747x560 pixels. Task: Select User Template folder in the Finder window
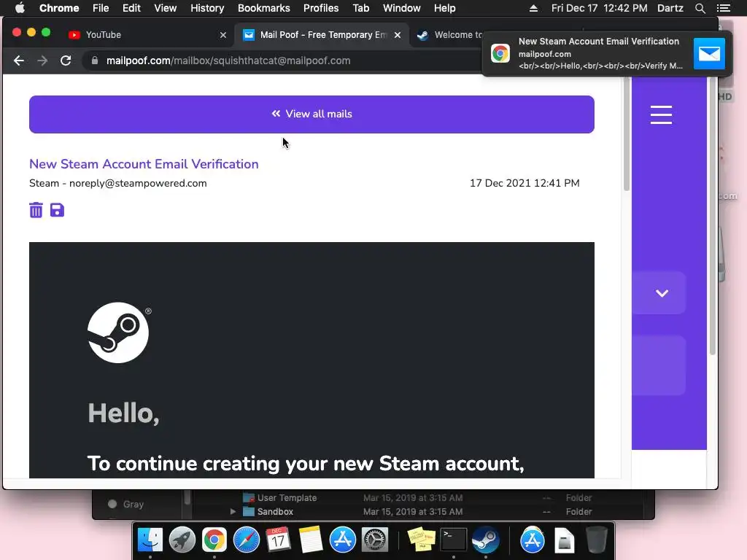287,497
